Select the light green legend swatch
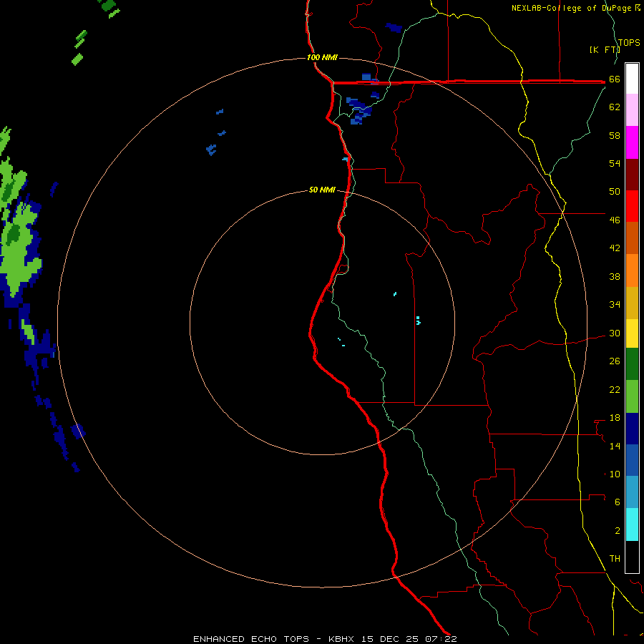 coord(632,396)
